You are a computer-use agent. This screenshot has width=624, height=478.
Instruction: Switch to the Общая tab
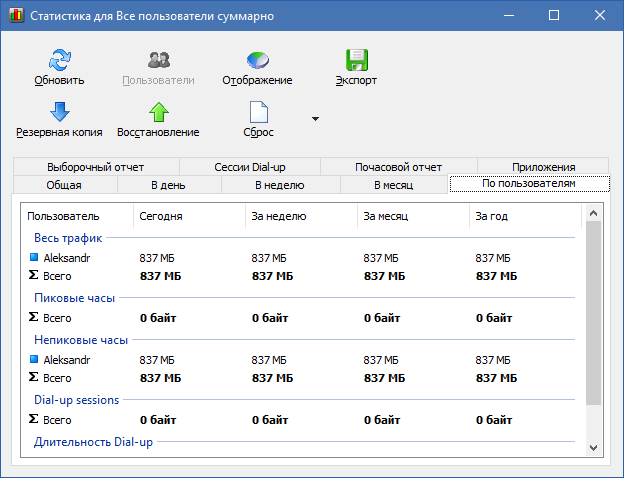[x=64, y=185]
